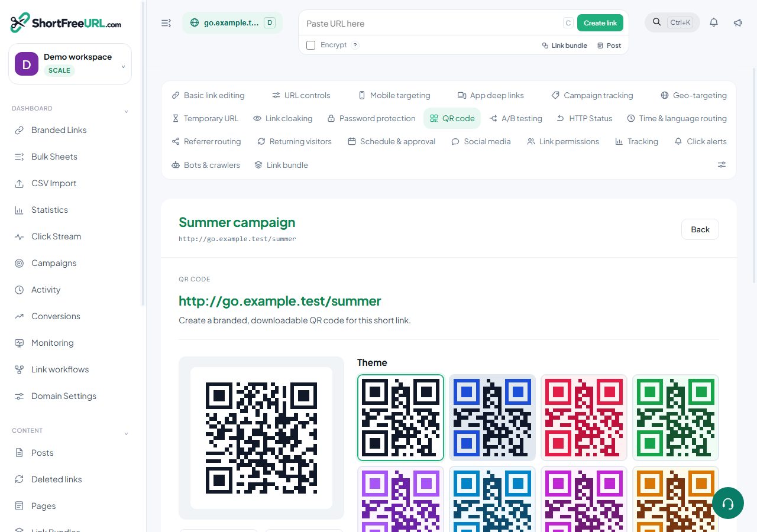Open the Referrer routing tab
Screen dimensions: 757x532
pyautogui.click(x=206, y=141)
